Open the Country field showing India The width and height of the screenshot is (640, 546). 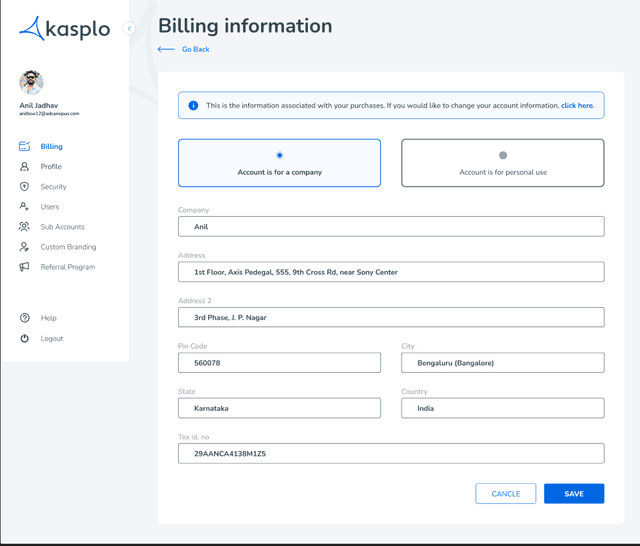pos(502,408)
